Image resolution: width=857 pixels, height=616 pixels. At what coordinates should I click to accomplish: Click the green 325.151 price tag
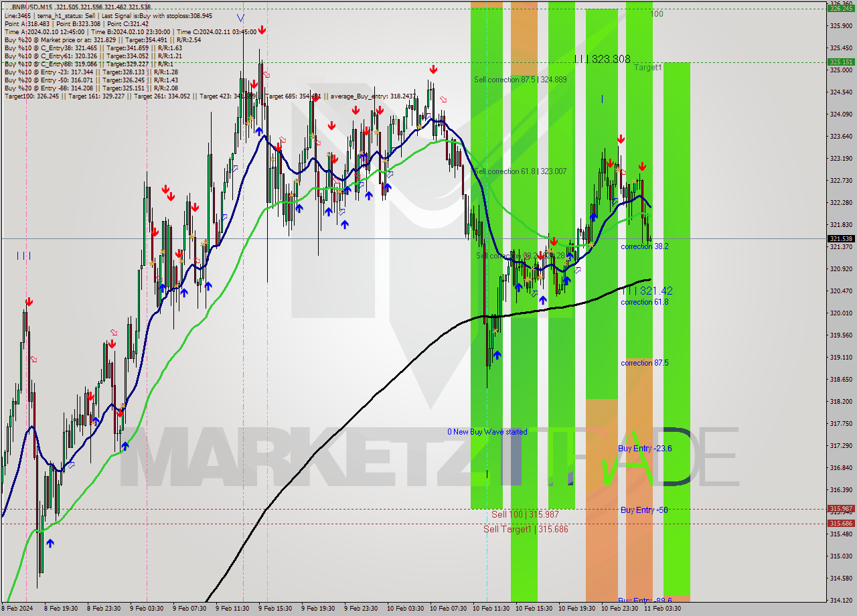coord(841,62)
